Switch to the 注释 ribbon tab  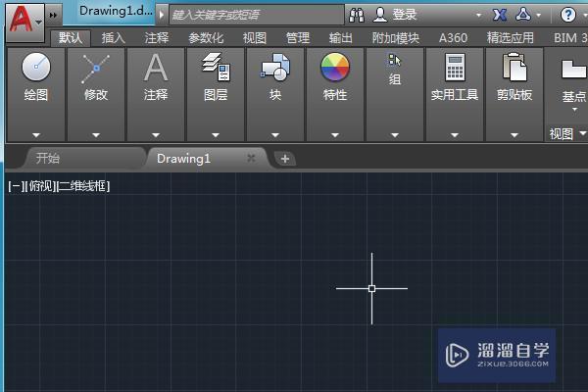click(157, 38)
